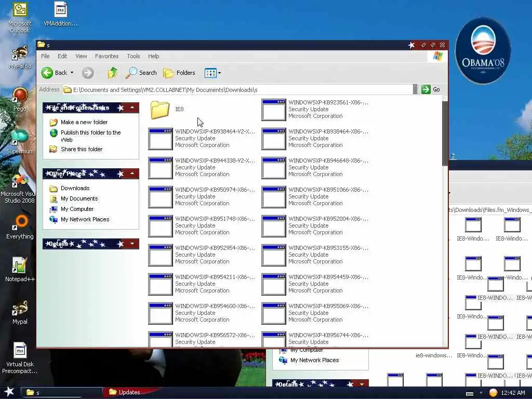Select the WINDOWSXP-KB954459-X86 update file
The image size is (532, 399).
pyautogui.click(x=315, y=284)
